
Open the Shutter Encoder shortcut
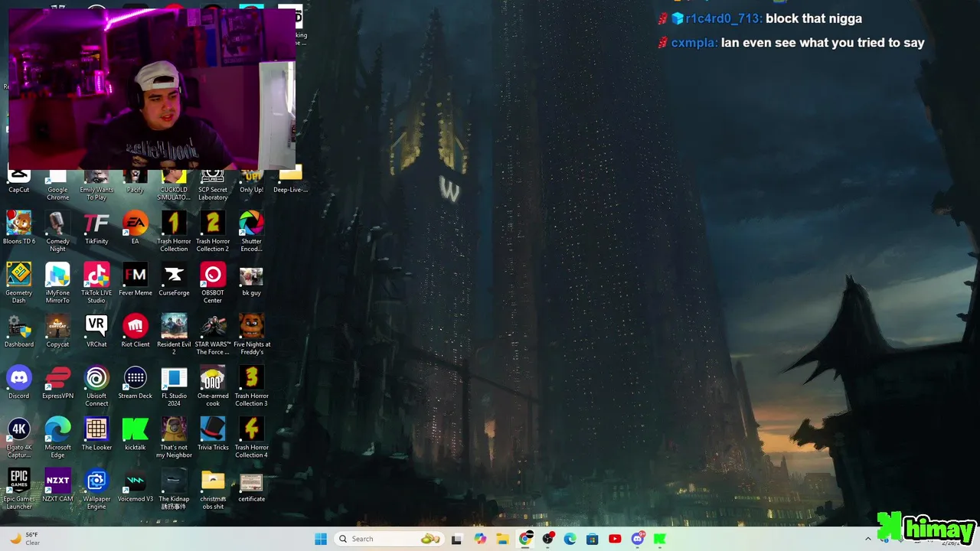pos(251,232)
